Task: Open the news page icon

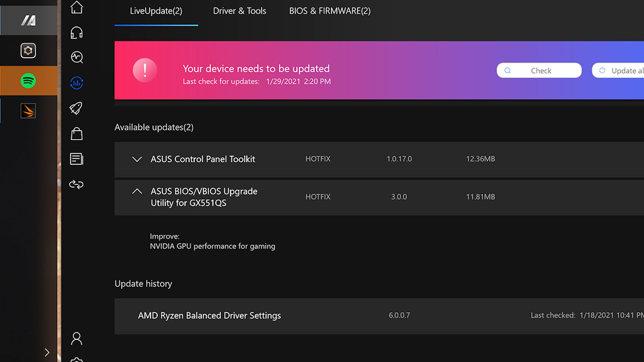Action: coord(76,159)
